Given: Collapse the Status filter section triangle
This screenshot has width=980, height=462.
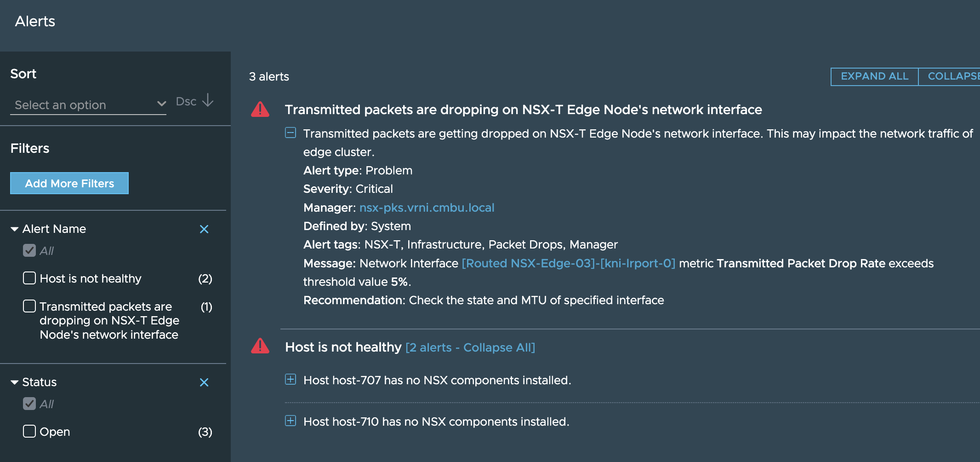Looking at the screenshot, I should (x=15, y=382).
